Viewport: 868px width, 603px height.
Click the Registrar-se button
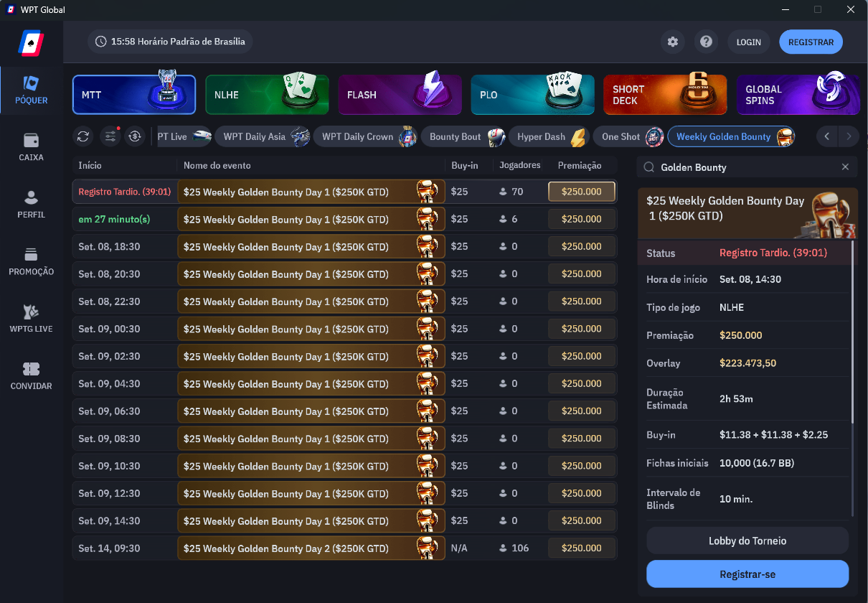(x=747, y=574)
